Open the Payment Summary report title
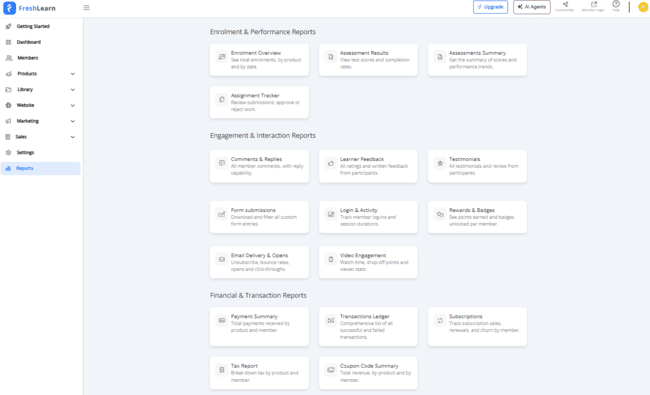 tap(254, 316)
